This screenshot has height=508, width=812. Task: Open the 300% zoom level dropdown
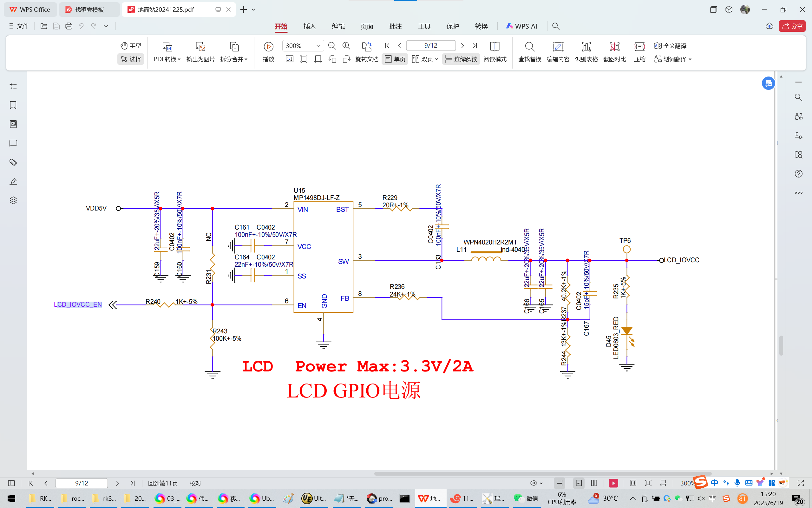coord(318,46)
